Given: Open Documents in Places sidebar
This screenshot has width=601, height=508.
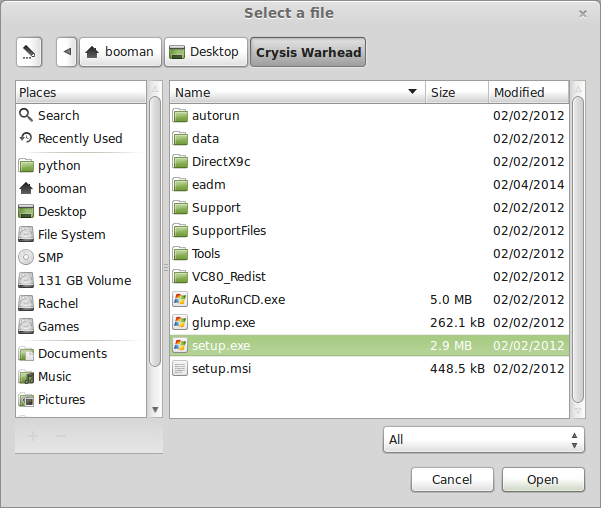Looking at the screenshot, I should point(81,353).
